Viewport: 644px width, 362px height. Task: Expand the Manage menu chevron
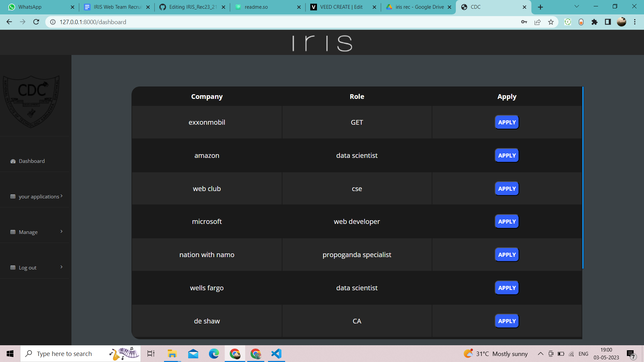(x=61, y=232)
